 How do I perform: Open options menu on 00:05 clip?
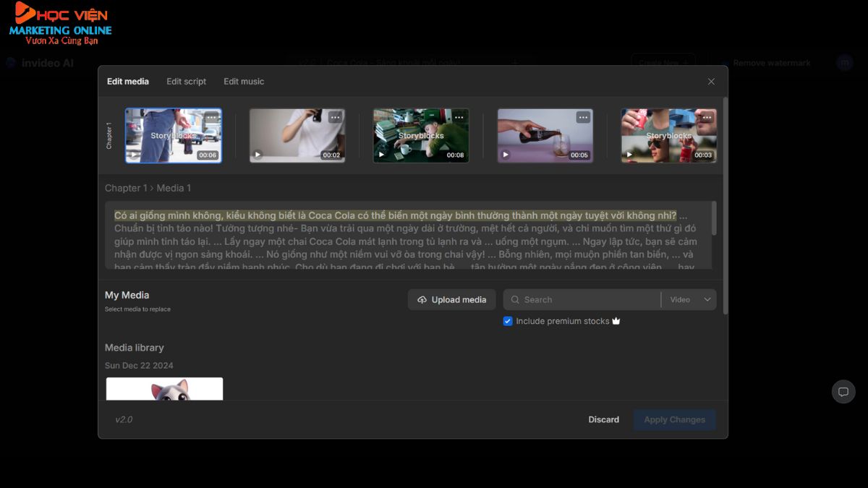pos(583,117)
